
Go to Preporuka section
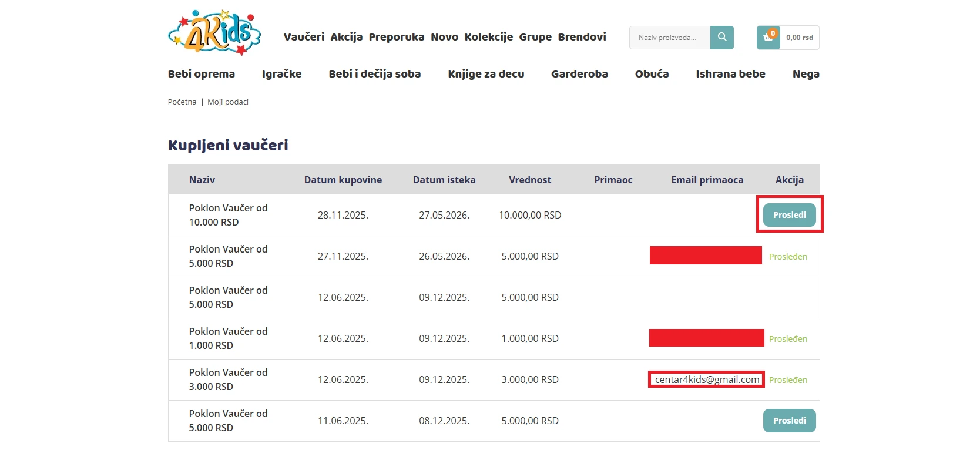pos(396,37)
